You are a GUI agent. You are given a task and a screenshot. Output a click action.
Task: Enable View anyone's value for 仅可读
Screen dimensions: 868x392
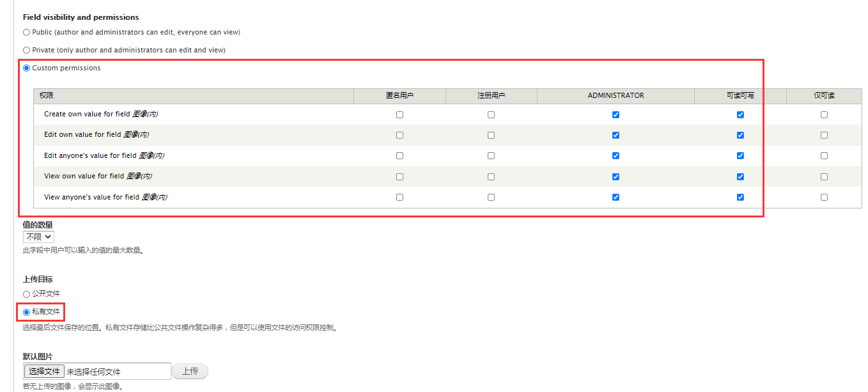click(x=824, y=197)
